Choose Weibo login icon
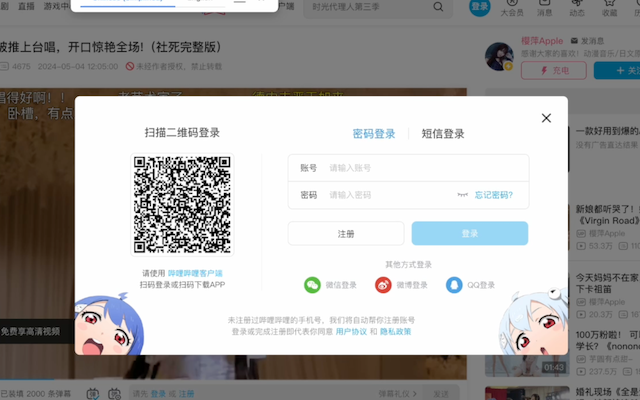Viewport: 640px width, 400px height. pyautogui.click(x=383, y=285)
